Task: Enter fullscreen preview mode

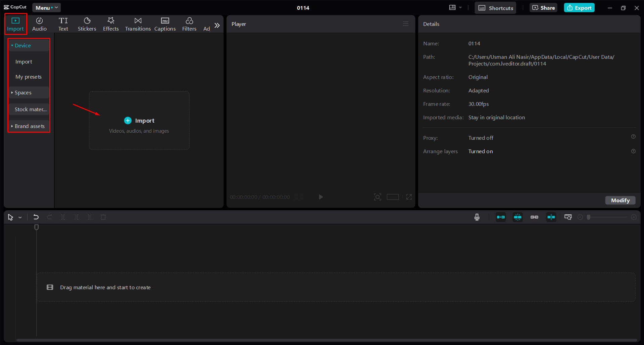Action: point(409,197)
